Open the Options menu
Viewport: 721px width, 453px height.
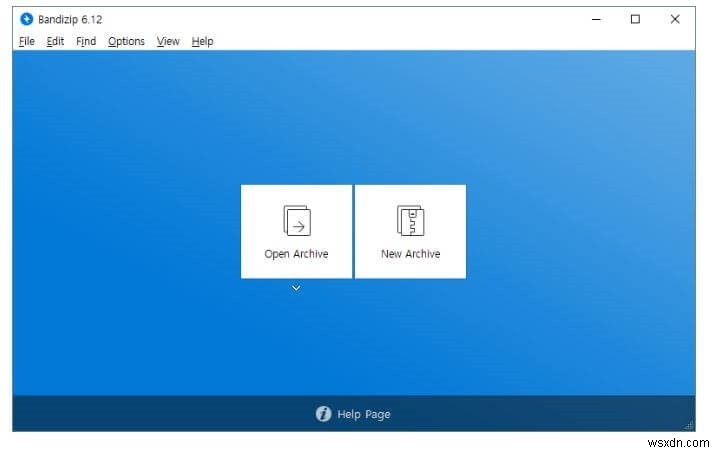click(126, 41)
